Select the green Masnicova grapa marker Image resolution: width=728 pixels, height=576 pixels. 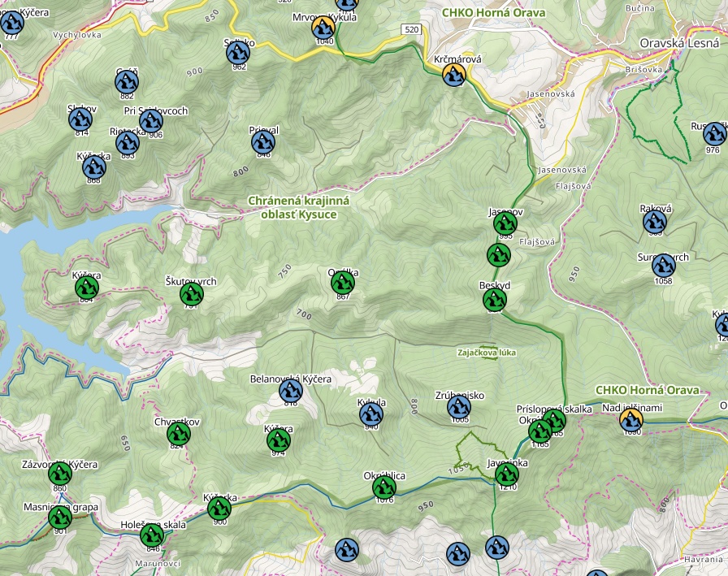[59, 518]
